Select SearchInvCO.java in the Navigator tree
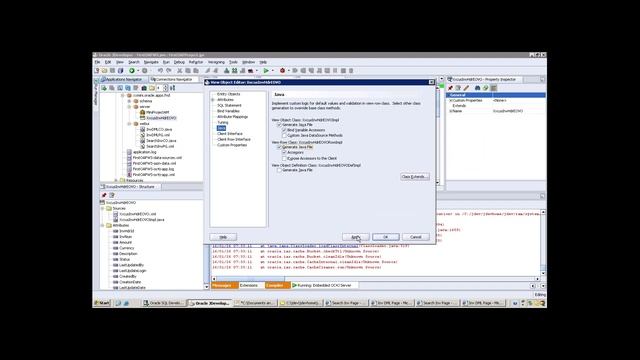Viewport: 640px width, 360px height. point(161,140)
